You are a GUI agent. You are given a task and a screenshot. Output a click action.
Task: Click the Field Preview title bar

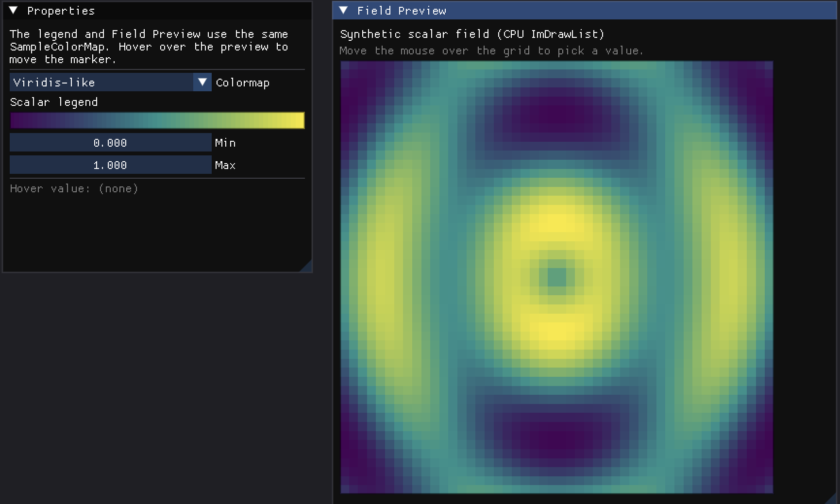(586, 11)
